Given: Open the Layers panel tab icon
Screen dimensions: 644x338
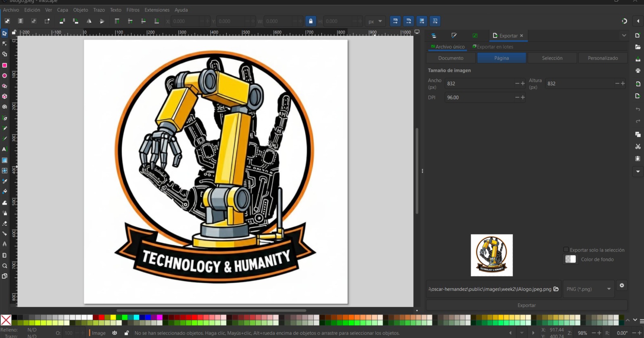Looking at the screenshot, I should click(x=434, y=36).
